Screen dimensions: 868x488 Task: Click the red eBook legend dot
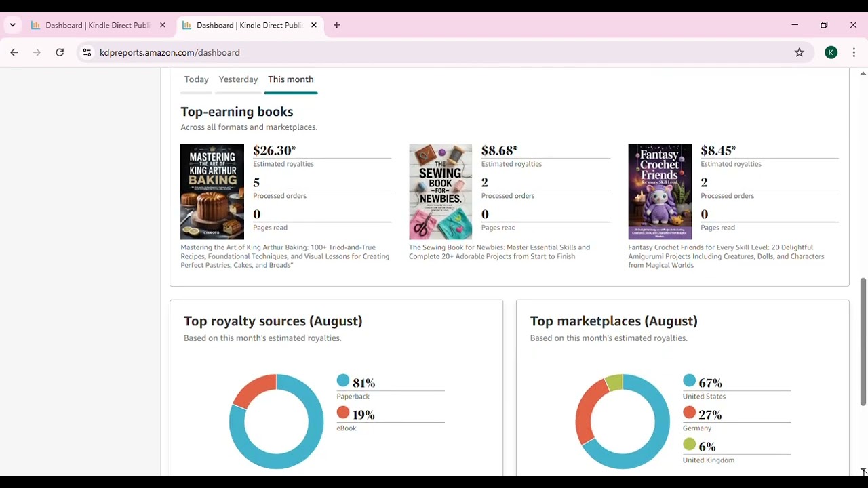coord(343,413)
